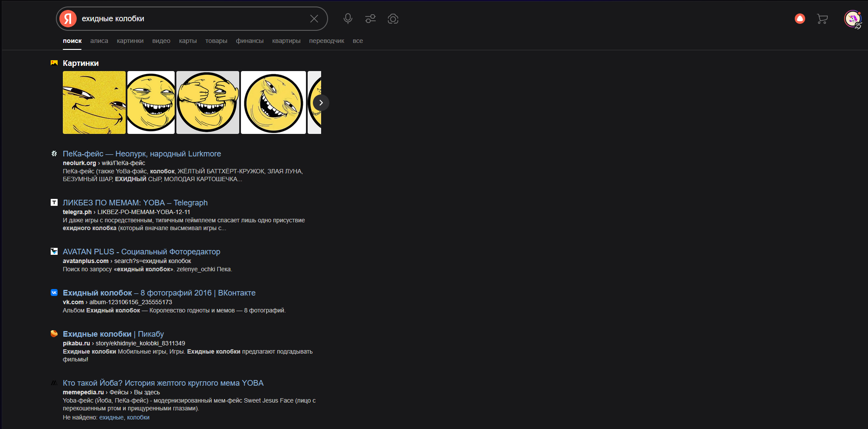Focus the search field with query text
Viewport: 868px width, 429px height.
[193, 19]
